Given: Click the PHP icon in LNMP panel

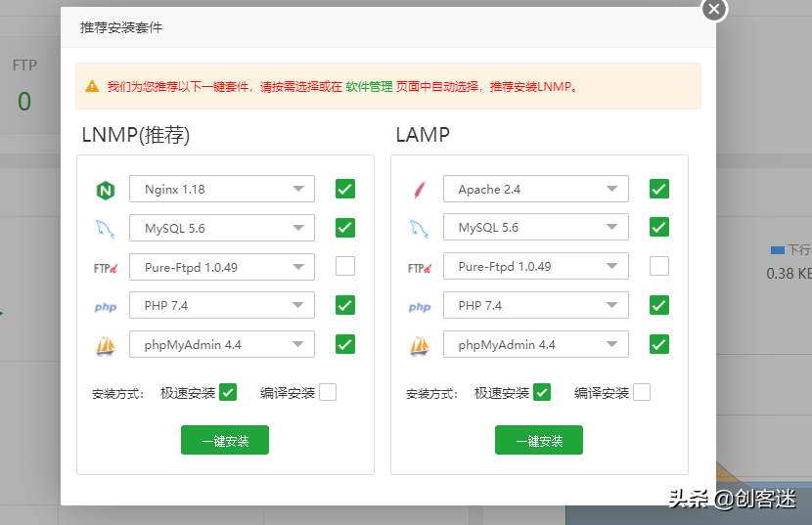Looking at the screenshot, I should point(106,306).
